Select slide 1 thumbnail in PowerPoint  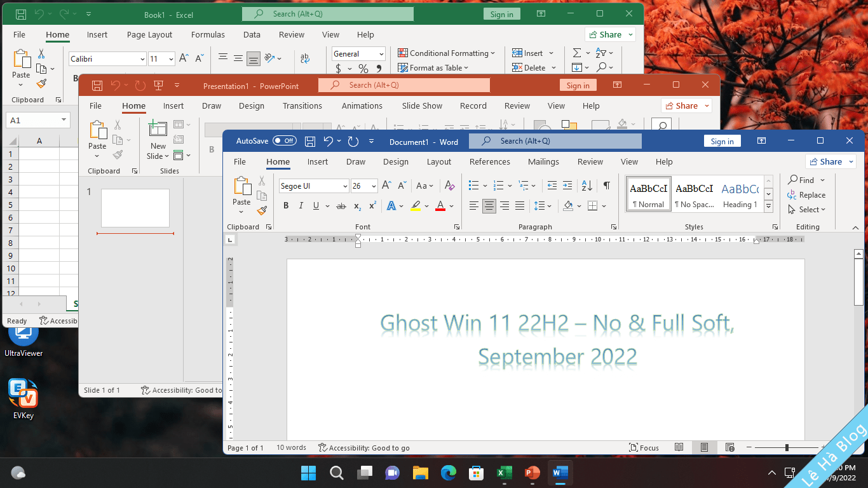tap(135, 208)
